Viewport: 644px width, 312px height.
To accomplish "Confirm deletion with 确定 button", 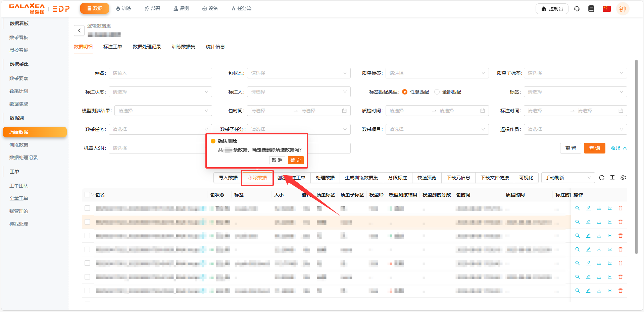I will (296, 160).
